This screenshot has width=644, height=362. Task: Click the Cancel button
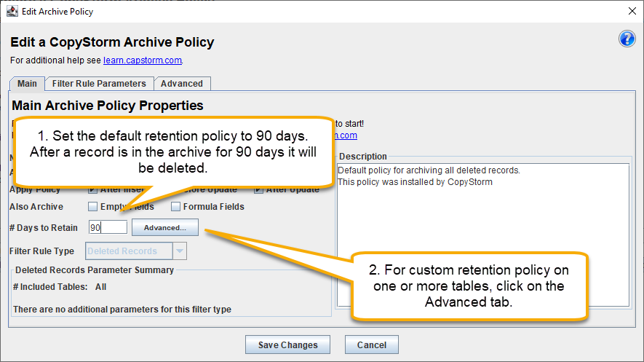[372, 345]
